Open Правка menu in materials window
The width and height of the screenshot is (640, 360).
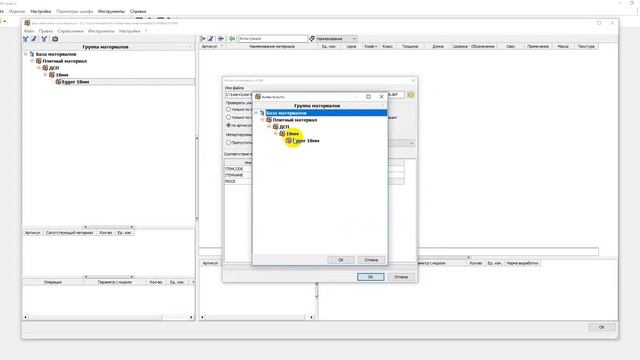(46, 31)
